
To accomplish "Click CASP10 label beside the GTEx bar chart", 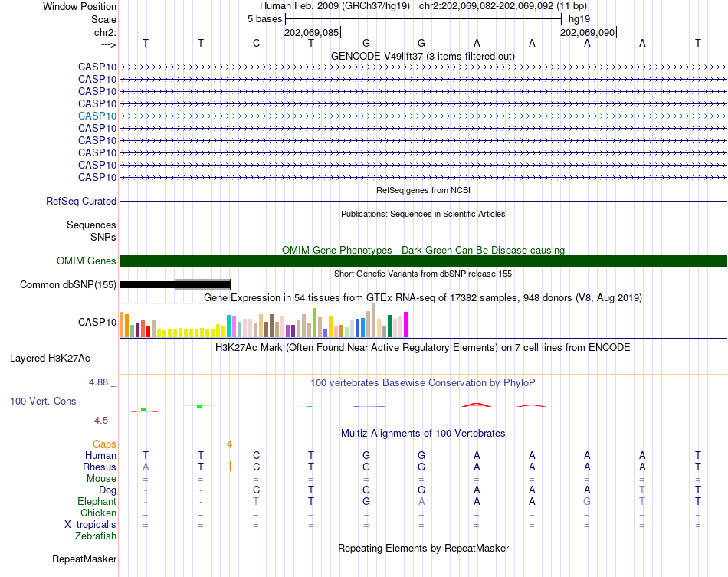I will click(x=97, y=322).
